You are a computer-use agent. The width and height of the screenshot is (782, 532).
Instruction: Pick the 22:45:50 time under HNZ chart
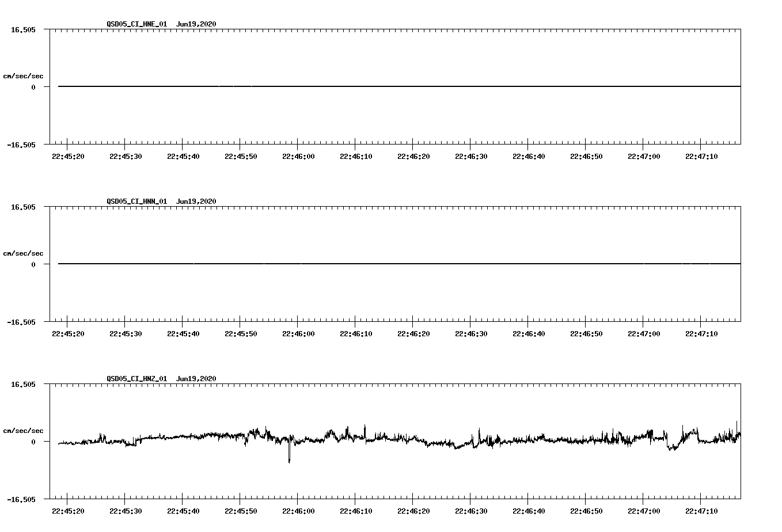tap(241, 511)
